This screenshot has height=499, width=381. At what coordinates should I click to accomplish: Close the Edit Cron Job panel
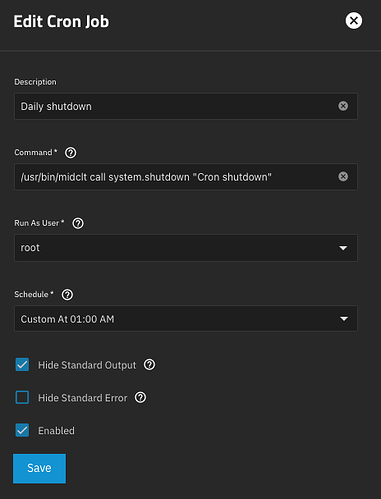(x=353, y=21)
